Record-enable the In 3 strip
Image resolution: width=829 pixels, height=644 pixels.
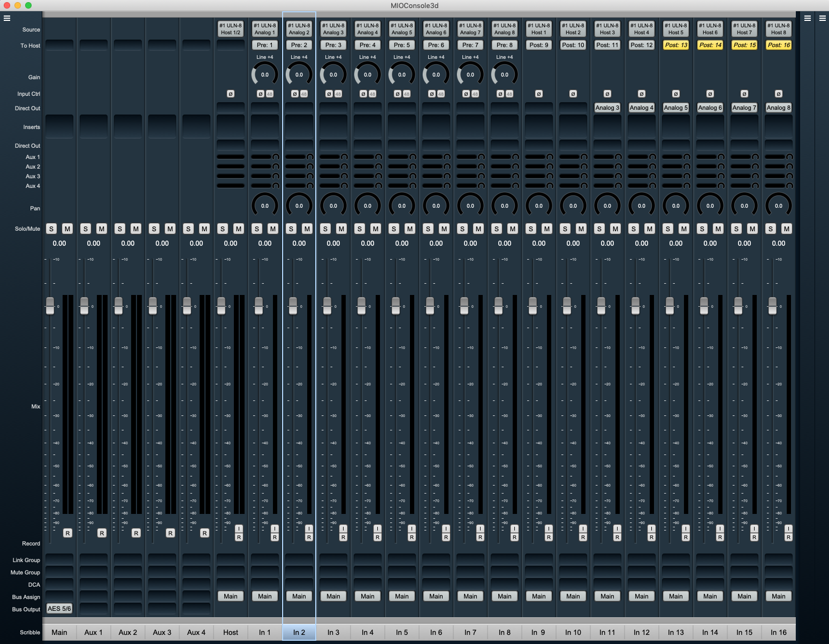[x=343, y=537]
